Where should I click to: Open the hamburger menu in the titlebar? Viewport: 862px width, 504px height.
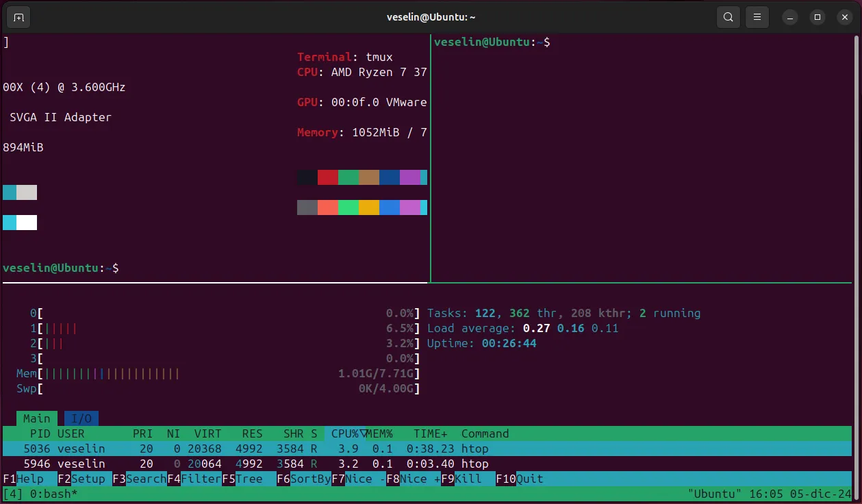click(x=757, y=17)
